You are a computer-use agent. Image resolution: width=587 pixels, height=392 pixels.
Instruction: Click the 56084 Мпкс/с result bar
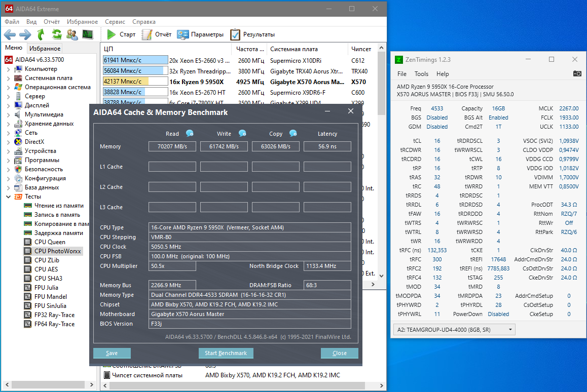(x=135, y=71)
